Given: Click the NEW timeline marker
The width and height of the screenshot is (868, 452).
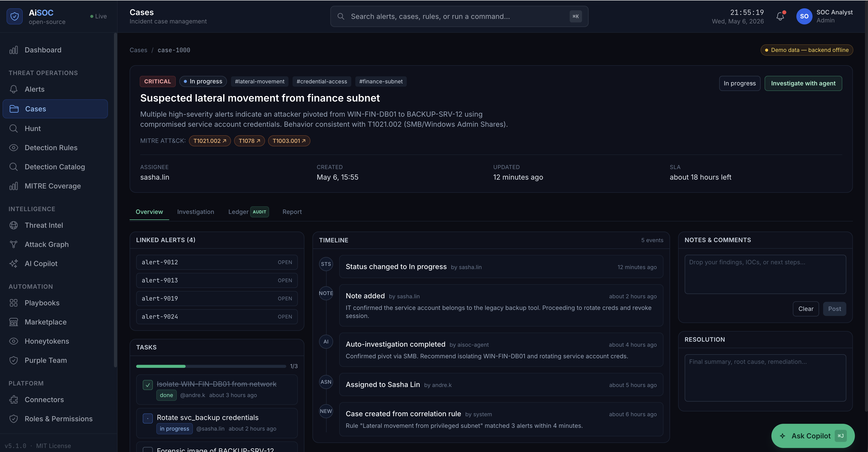Looking at the screenshot, I should (326, 411).
